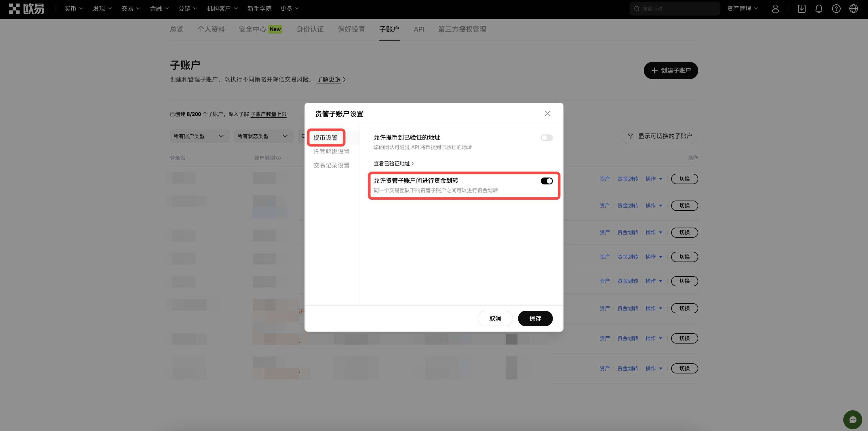
Task: Click the 取消 button
Action: coord(495,319)
